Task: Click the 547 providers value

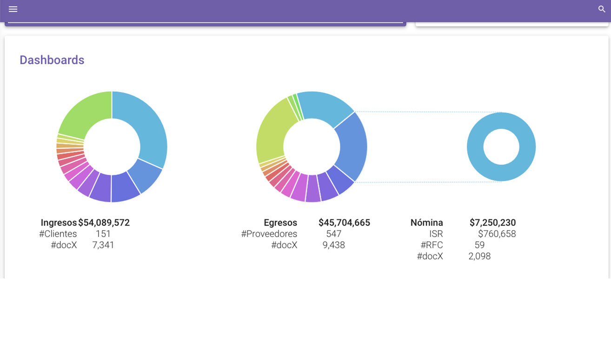Action: 334,234
